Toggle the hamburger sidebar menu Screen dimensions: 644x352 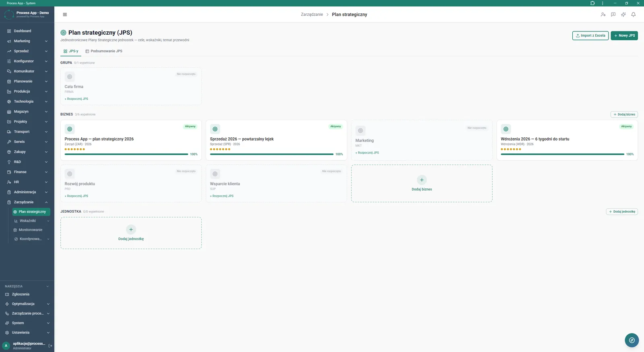click(x=65, y=14)
